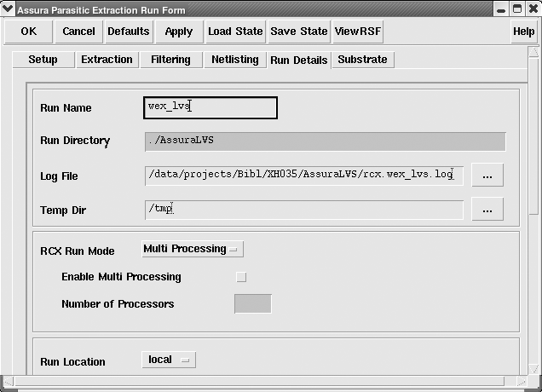This screenshot has height=392, width=542.
Task: Switch to the Netlisting tab
Action: [x=235, y=60]
